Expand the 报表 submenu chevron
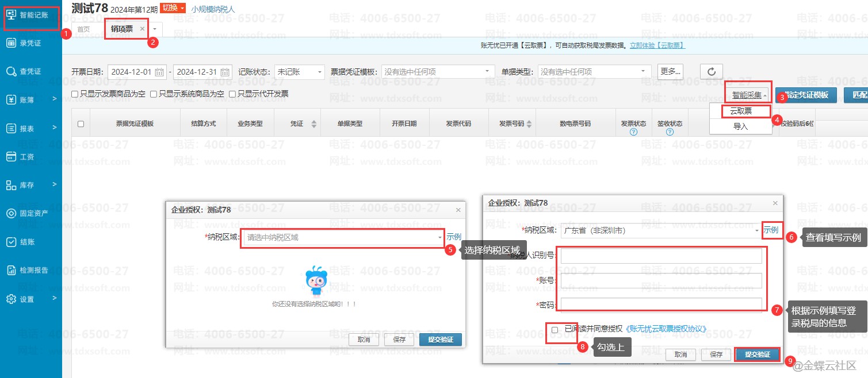Screen dimensions: 868x378 (55, 128)
